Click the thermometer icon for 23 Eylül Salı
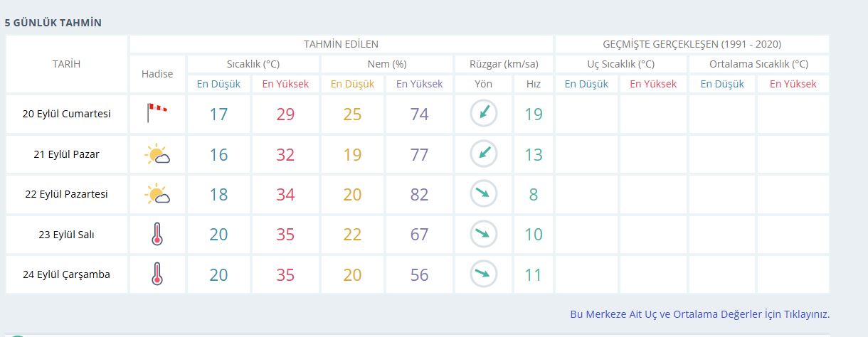 [x=157, y=234]
